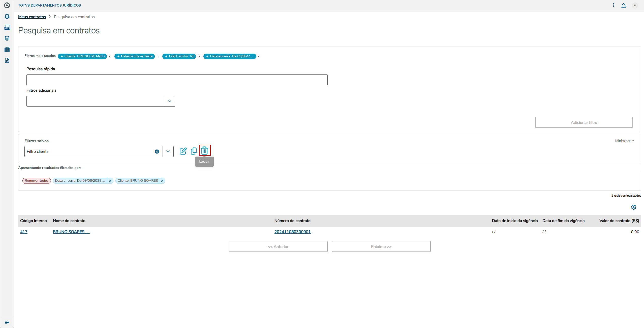Open the scales of justice sidebar icon
Viewport: 644px width, 328px height.
point(7,16)
